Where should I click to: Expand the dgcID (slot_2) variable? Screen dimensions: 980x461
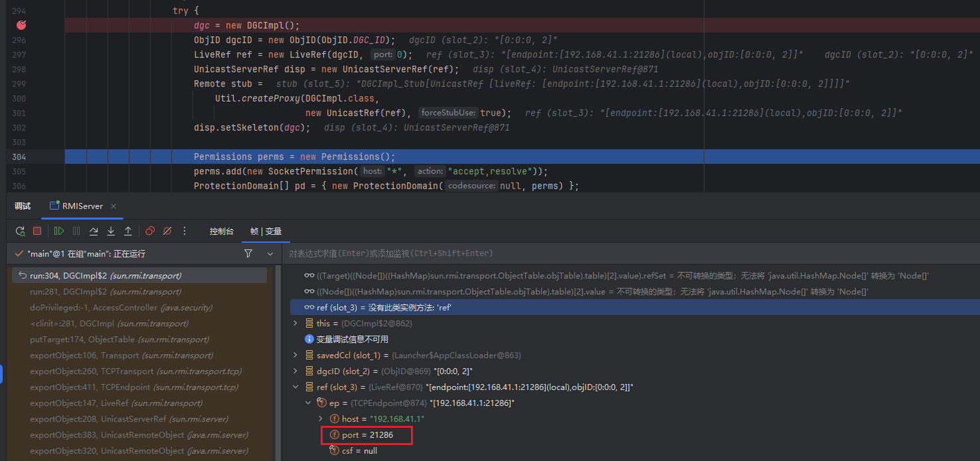pyautogui.click(x=295, y=371)
